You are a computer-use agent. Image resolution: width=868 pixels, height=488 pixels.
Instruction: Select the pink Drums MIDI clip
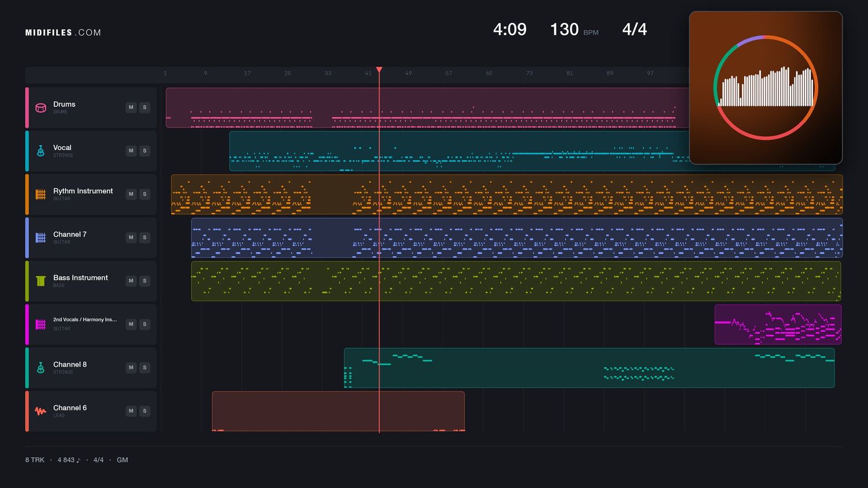[427, 108]
